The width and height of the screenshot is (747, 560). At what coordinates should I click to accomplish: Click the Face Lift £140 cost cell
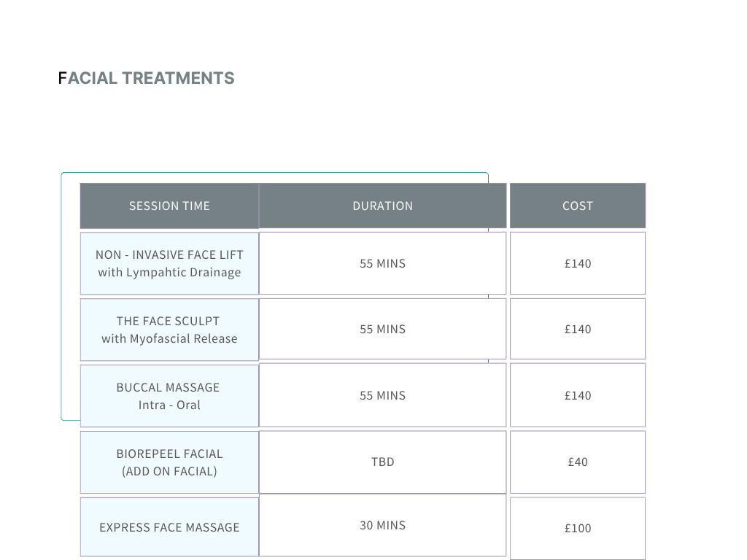click(578, 263)
